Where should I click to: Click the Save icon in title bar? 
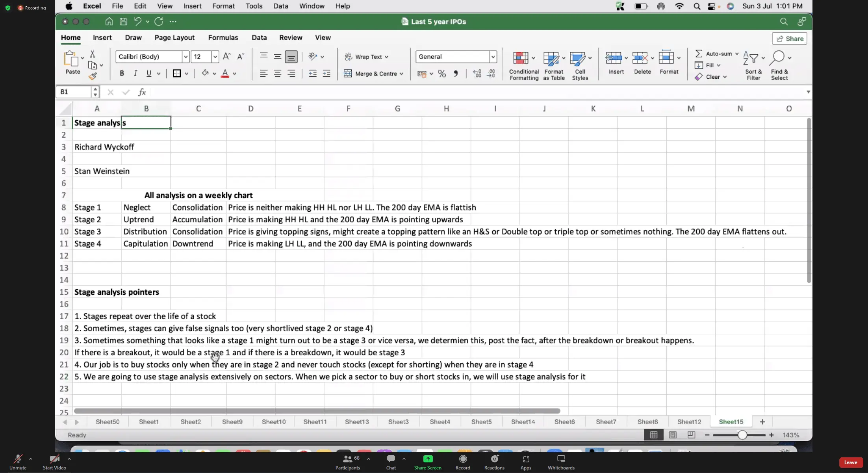(123, 22)
